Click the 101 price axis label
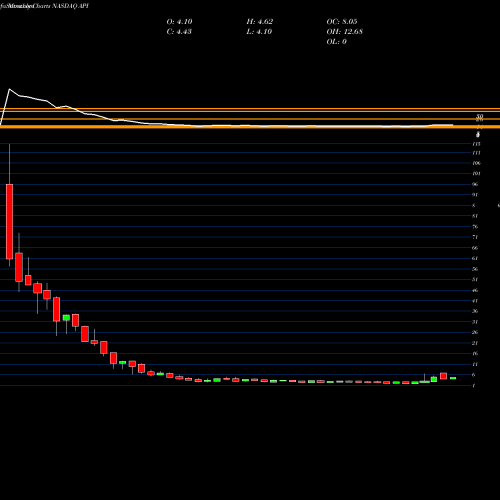500x500 pixels. (x=476, y=173)
